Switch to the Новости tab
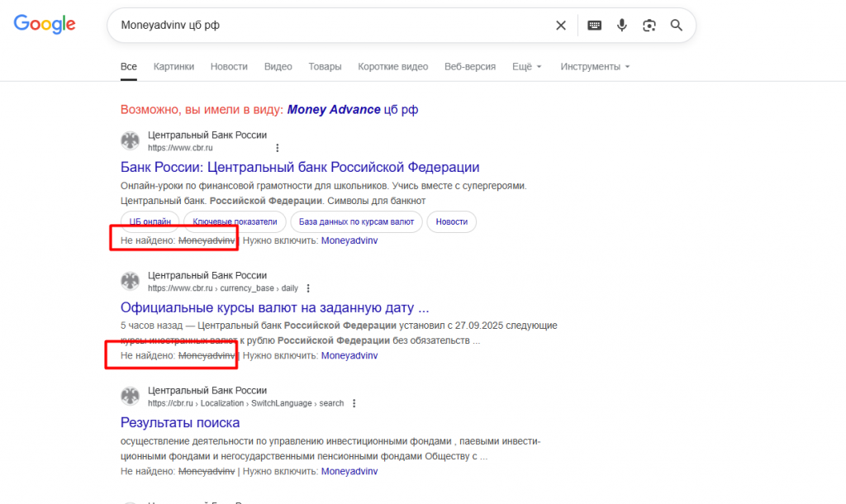Screen dimensions: 846x504 pyautogui.click(x=229, y=67)
